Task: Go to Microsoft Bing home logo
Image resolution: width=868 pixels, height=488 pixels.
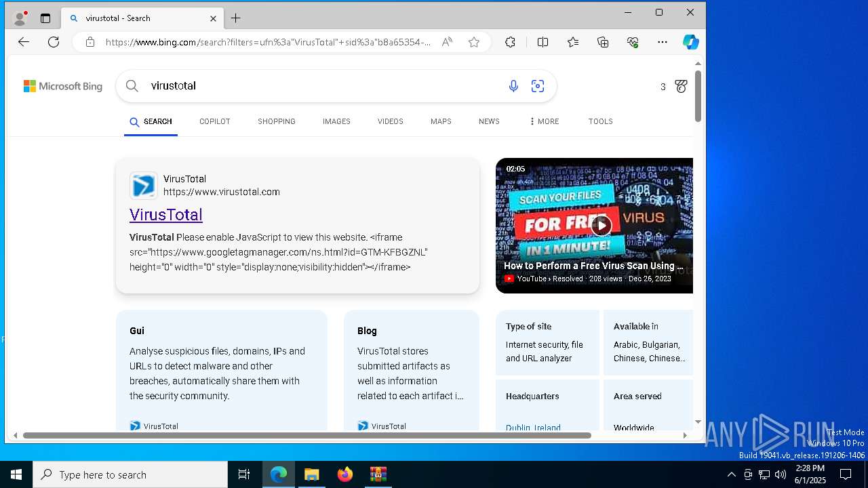Action: [x=63, y=86]
